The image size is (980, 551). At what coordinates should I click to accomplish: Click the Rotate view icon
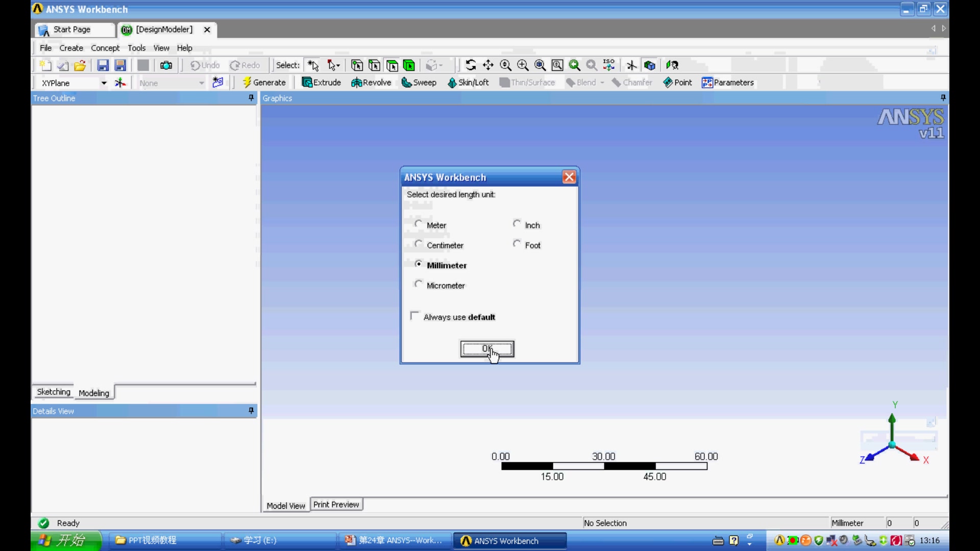coord(471,65)
